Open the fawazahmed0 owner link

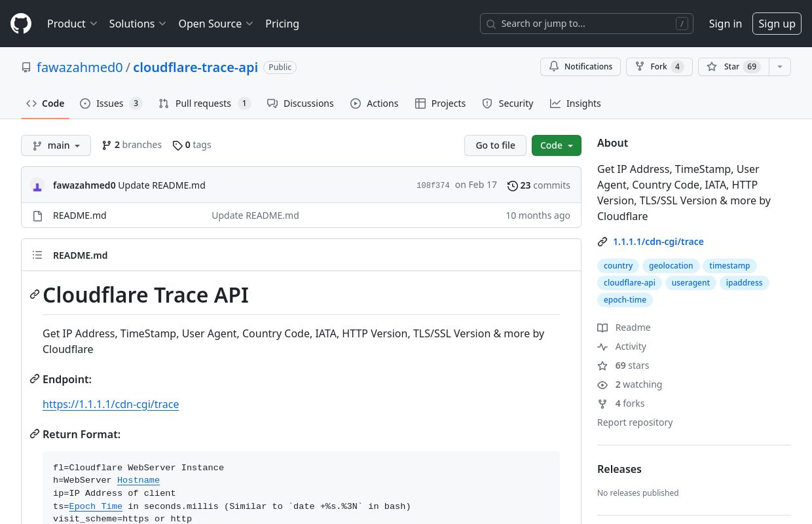80,67
